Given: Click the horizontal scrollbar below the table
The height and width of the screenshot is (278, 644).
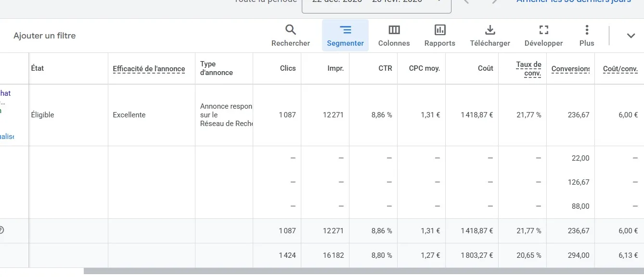Looking at the screenshot, I should [364, 271].
